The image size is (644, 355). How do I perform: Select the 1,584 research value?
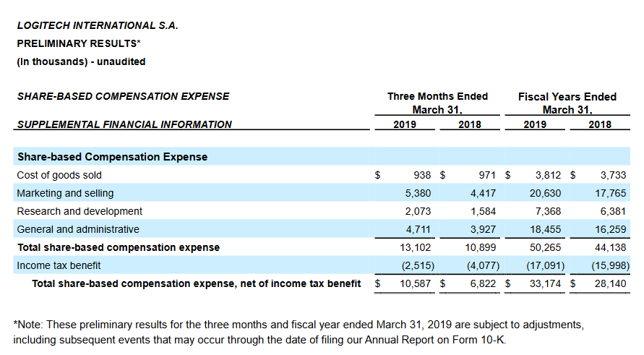(x=483, y=211)
